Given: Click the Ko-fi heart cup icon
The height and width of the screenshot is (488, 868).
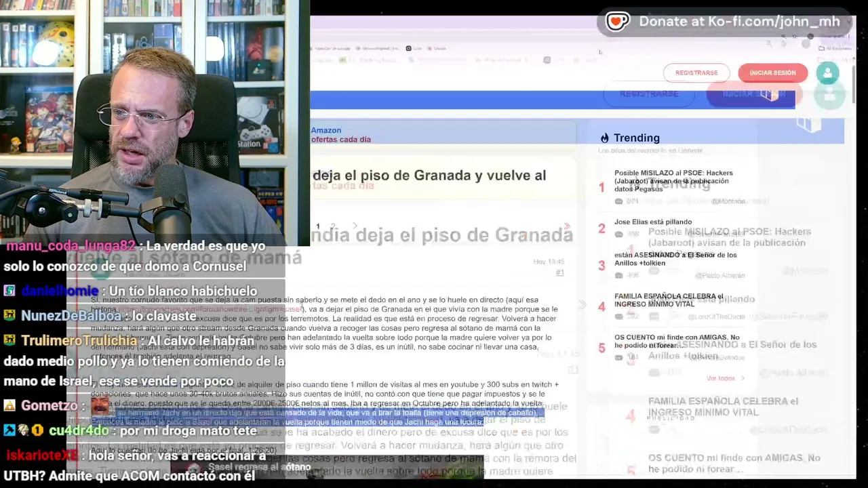Looking at the screenshot, I should tap(617, 21).
